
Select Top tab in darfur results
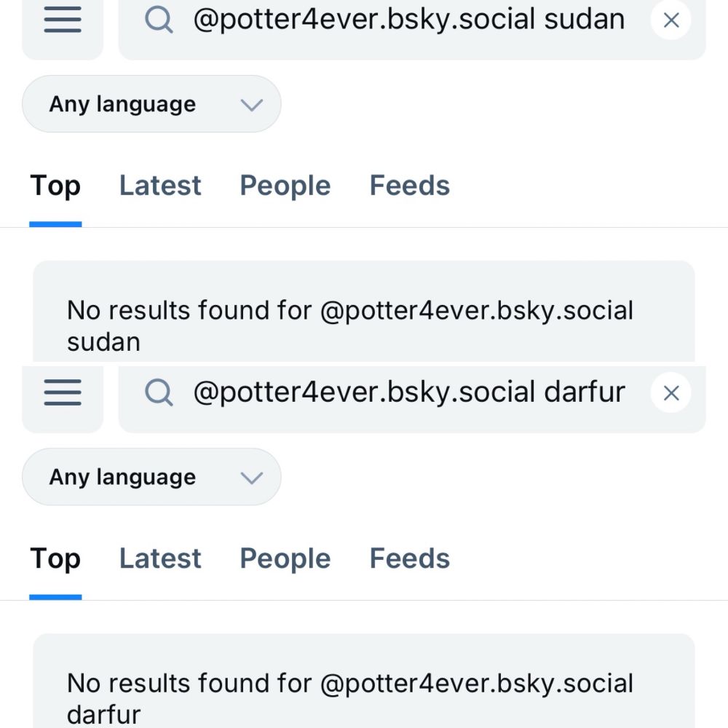[x=55, y=558]
